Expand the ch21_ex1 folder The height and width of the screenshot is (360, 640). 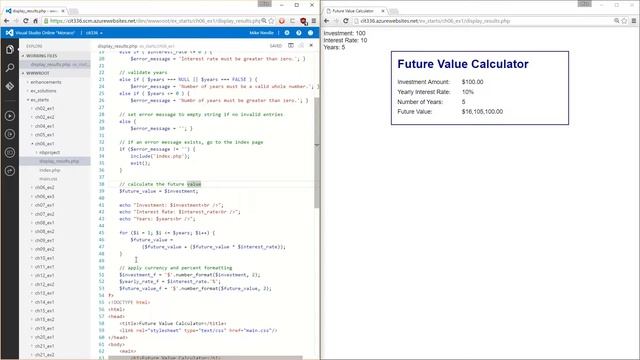coord(43,346)
